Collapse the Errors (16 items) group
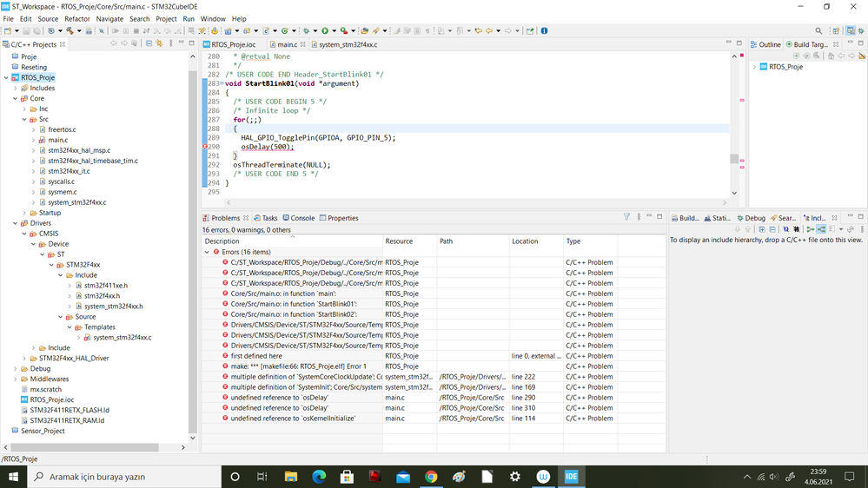 click(x=207, y=252)
